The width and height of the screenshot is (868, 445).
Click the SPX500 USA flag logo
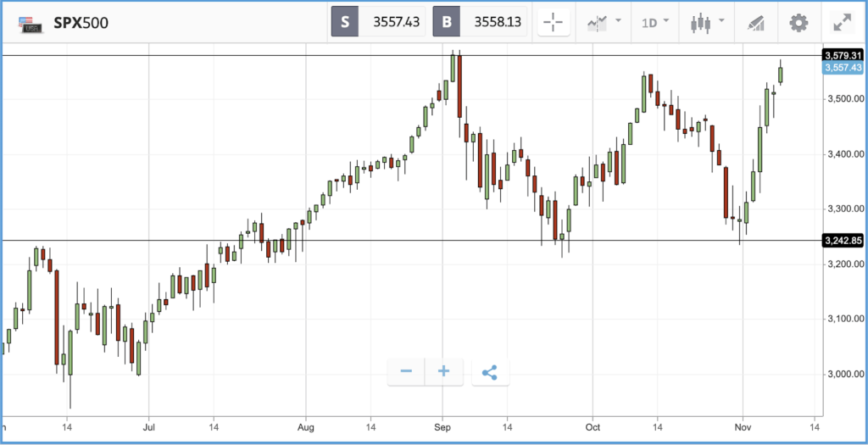click(x=28, y=24)
